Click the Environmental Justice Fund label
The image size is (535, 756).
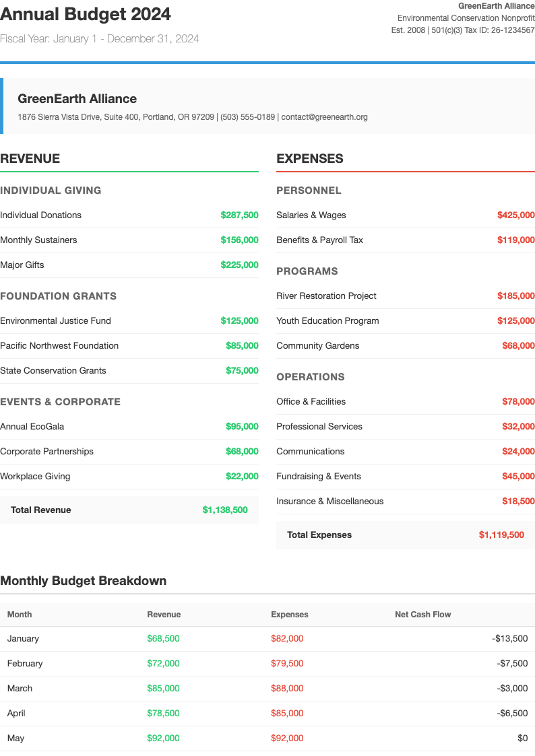55,320
